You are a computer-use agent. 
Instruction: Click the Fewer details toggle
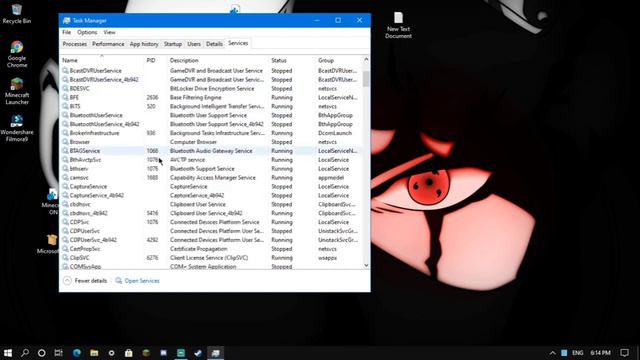point(85,281)
